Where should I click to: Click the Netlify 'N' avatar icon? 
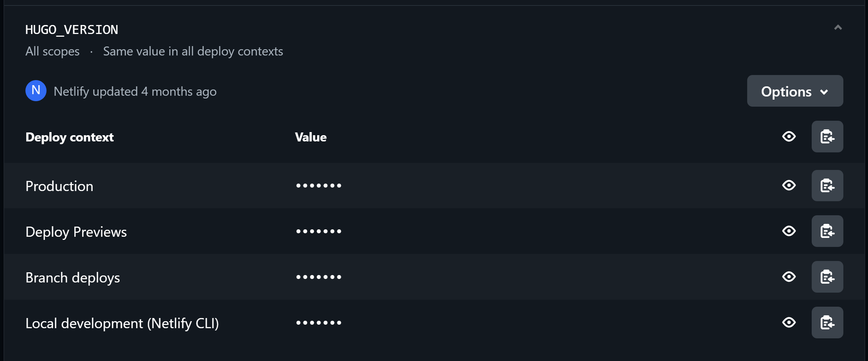(x=36, y=91)
